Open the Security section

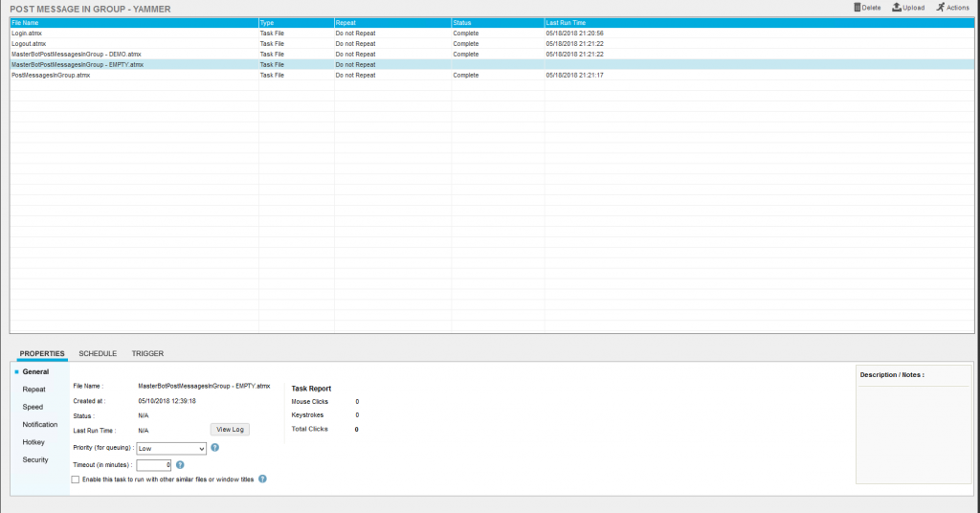click(x=35, y=459)
